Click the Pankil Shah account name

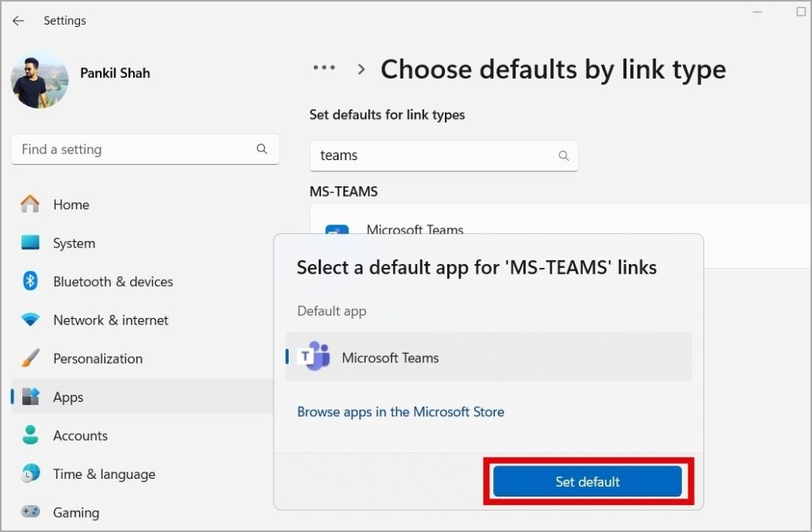(x=115, y=73)
